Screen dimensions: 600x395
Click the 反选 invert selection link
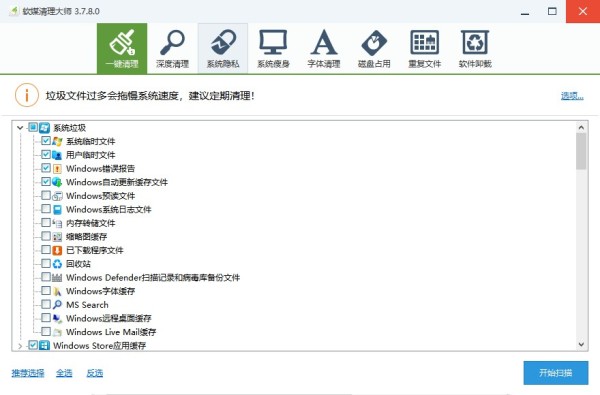pyautogui.click(x=95, y=373)
